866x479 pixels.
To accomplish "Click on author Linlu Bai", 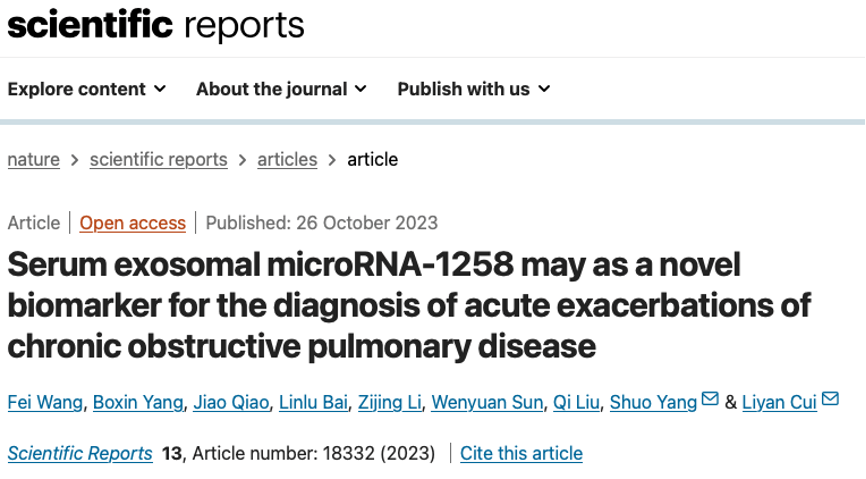I will 313,402.
